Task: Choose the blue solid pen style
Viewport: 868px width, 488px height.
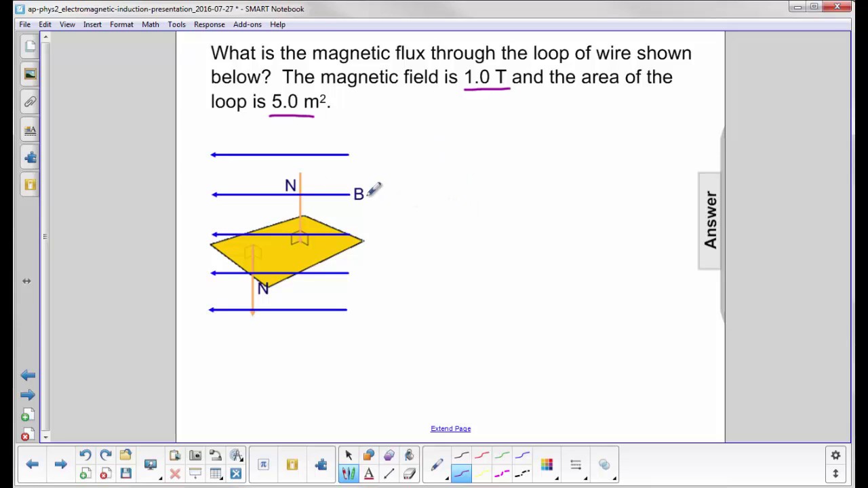Action: (522, 455)
